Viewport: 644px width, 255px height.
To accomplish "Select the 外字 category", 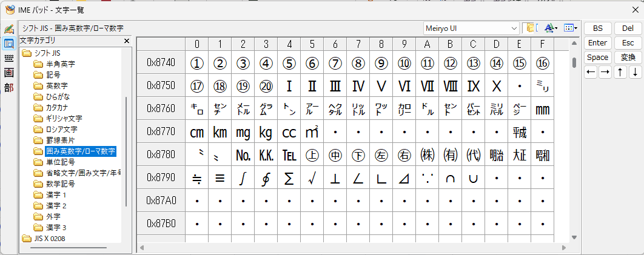I will pos(47,216).
